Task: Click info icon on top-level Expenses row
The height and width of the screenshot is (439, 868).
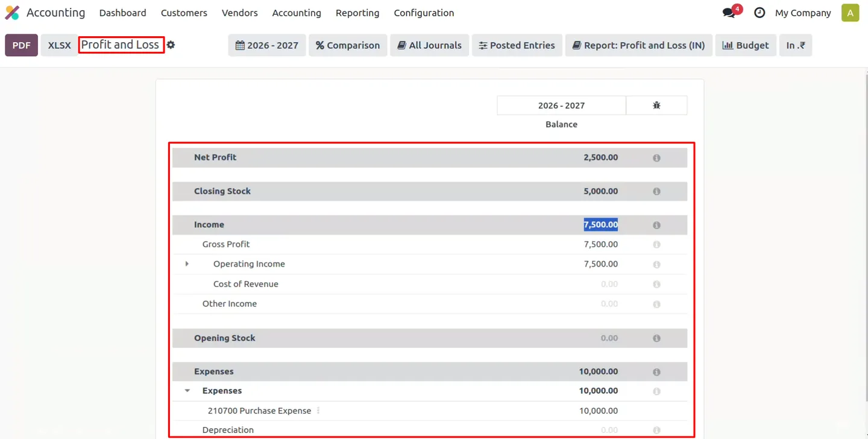Action: pos(656,373)
